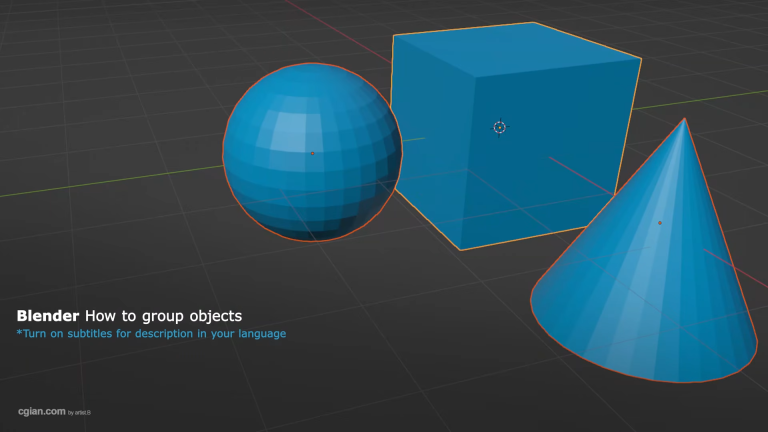Image resolution: width=768 pixels, height=432 pixels.
Task: Select the blue UV sphere object
Action: (x=312, y=152)
